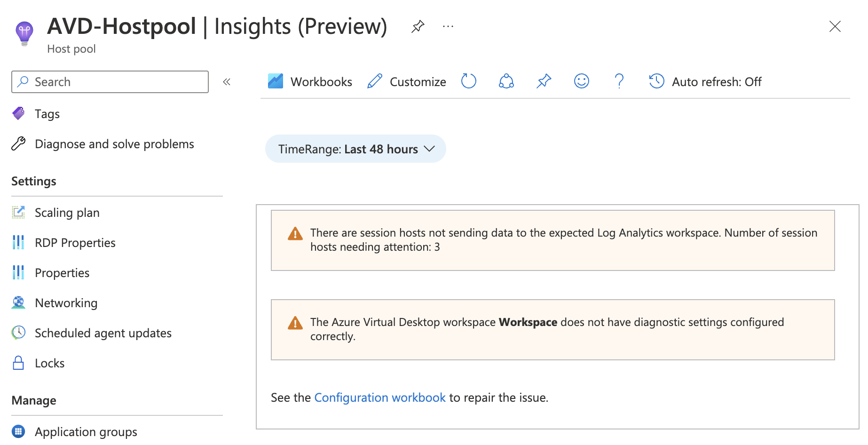Open help with the question mark icon
Viewport: 868px width, 445px height.
click(619, 81)
